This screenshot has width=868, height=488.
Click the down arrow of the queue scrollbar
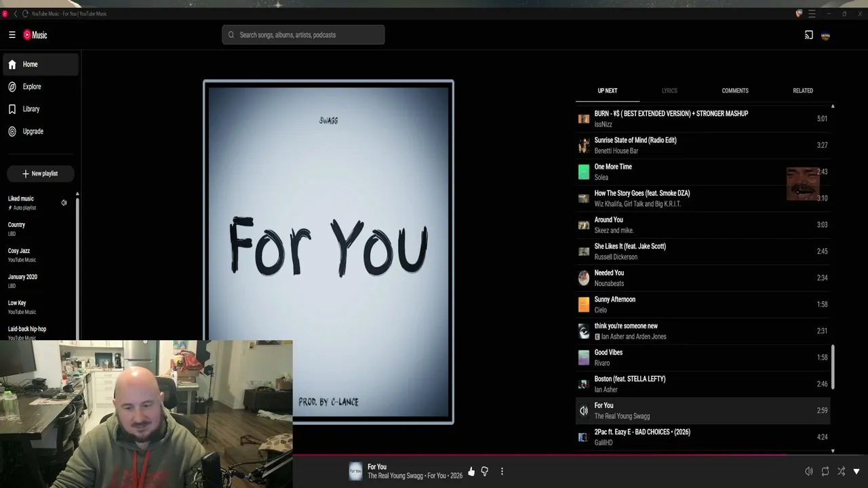tap(833, 451)
